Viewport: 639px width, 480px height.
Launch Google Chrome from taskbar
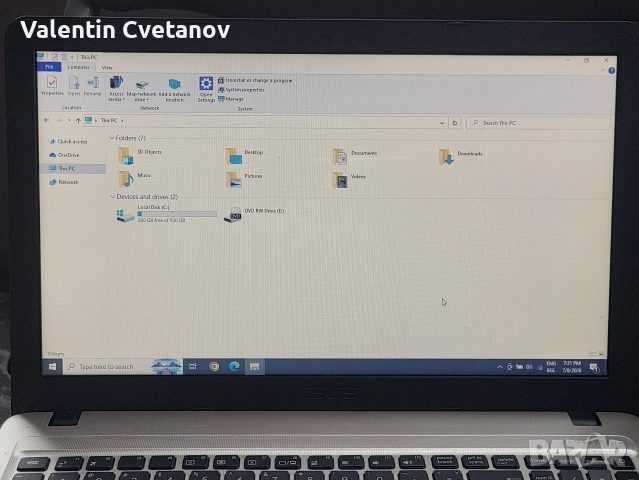(214, 367)
